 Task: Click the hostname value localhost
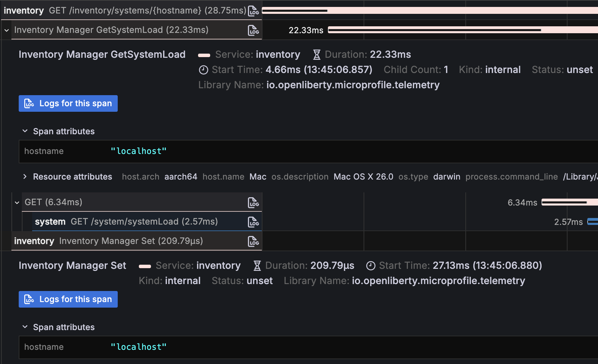coord(138,151)
